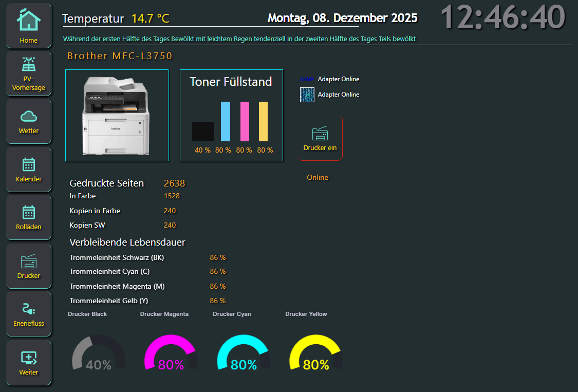Click the first Adapter Online label by SNMP
This screenshot has height=392, width=578.
[339, 79]
